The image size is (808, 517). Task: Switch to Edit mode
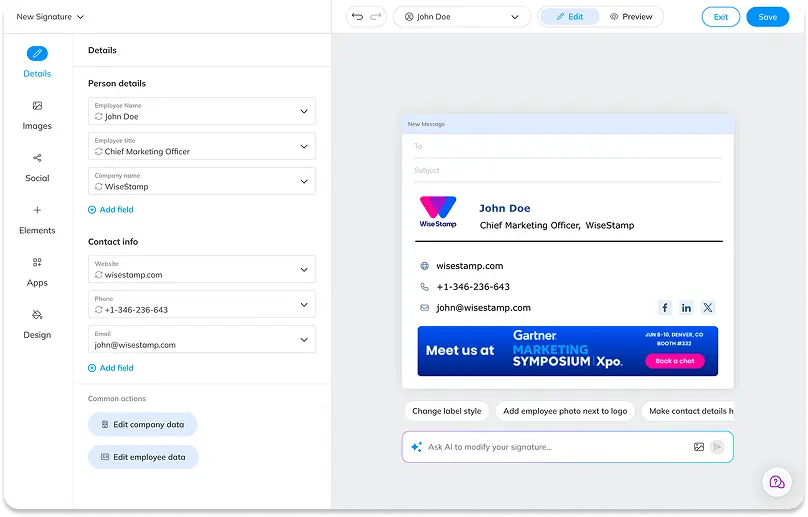(x=569, y=16)
